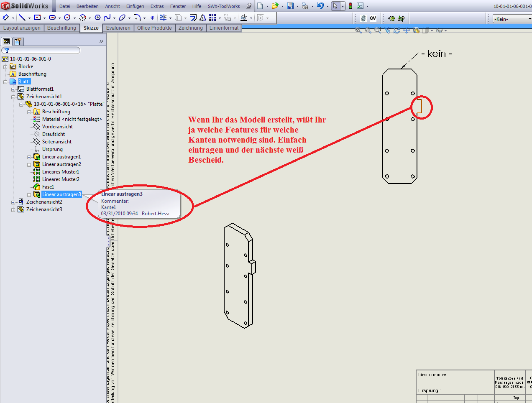Select the Spline sketch tool
The width and height of the screenshot is (532, 403).
tap(107, 18)
